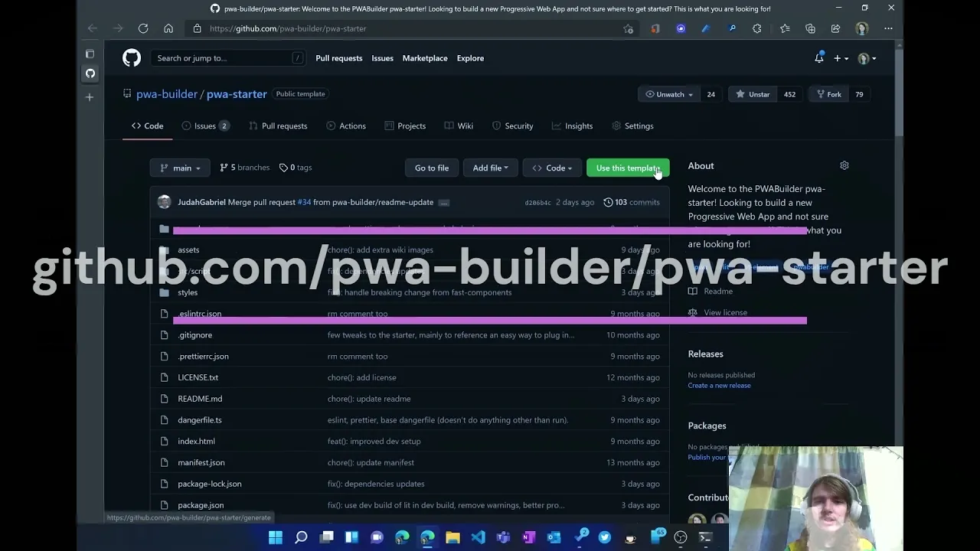Image resolution: width=980 pixels, height=551 pixels.
Task: Click the browser Back arrow
Action: coord(93,28)
